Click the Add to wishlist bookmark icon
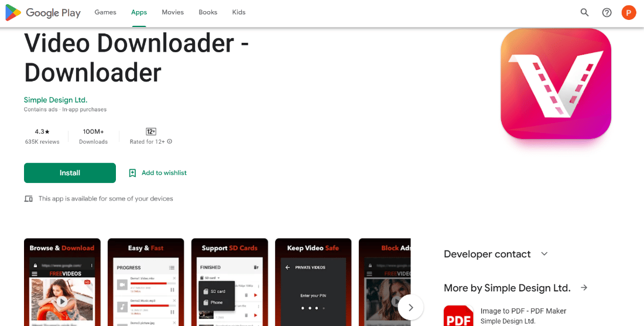This screenshot has width=644, height=326. point(132,173)
